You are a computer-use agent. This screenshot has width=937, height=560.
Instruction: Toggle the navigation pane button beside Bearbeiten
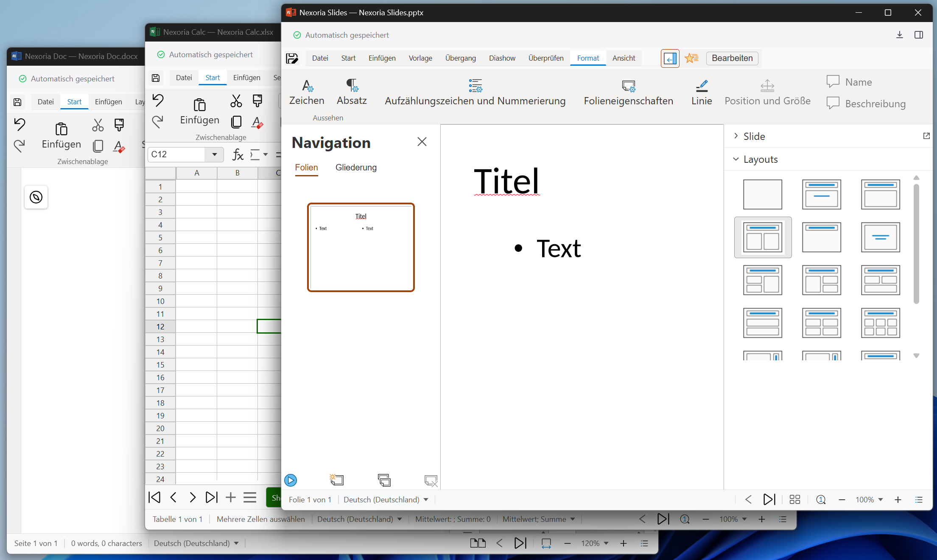coord(670,58)
